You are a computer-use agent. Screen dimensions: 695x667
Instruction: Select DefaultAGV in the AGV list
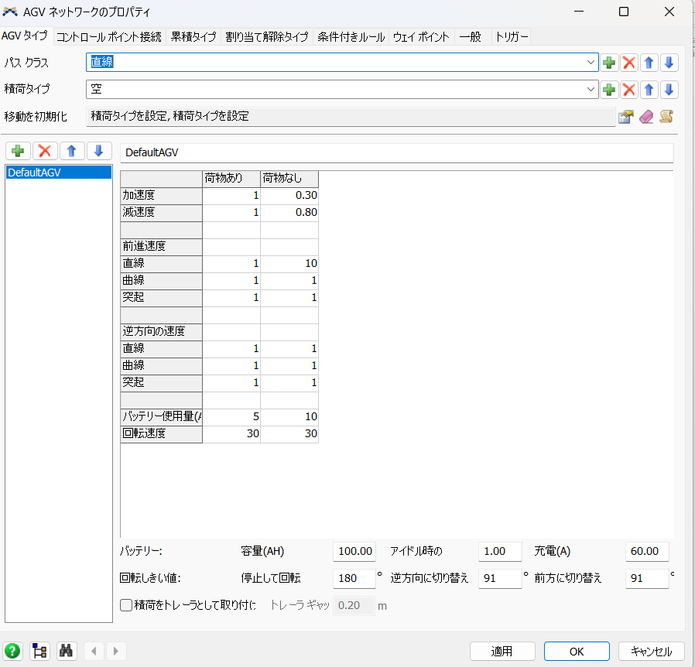click(59, 172)
